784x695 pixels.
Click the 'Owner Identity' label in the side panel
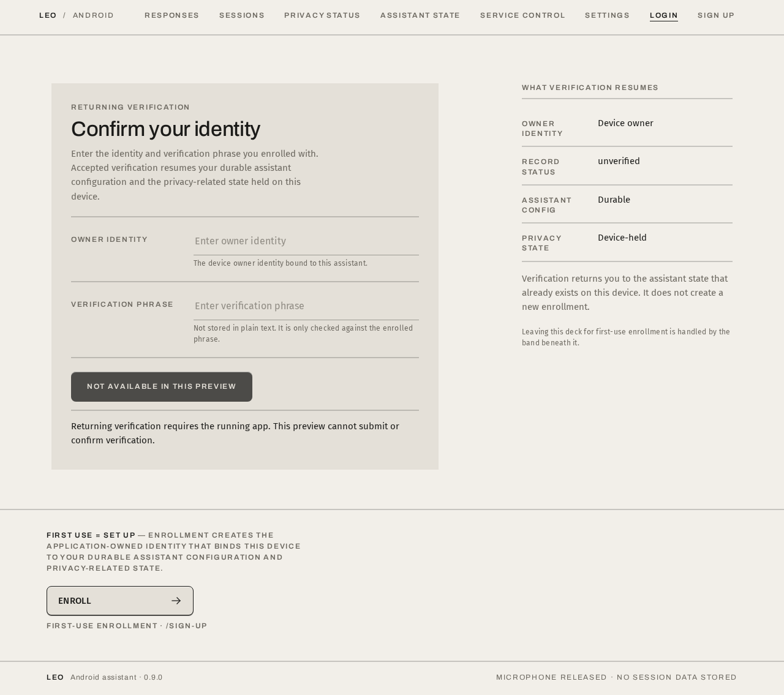(x=542, y=129)
